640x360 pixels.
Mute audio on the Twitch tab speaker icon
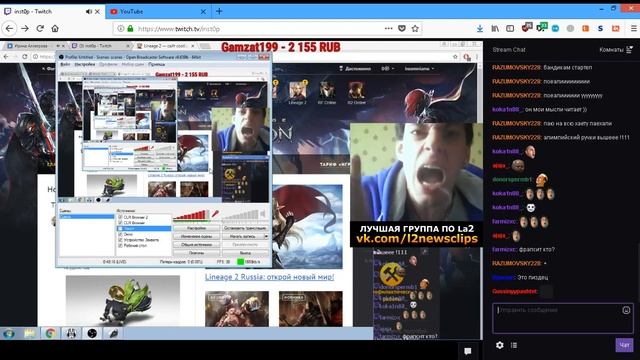pos(89,12)
